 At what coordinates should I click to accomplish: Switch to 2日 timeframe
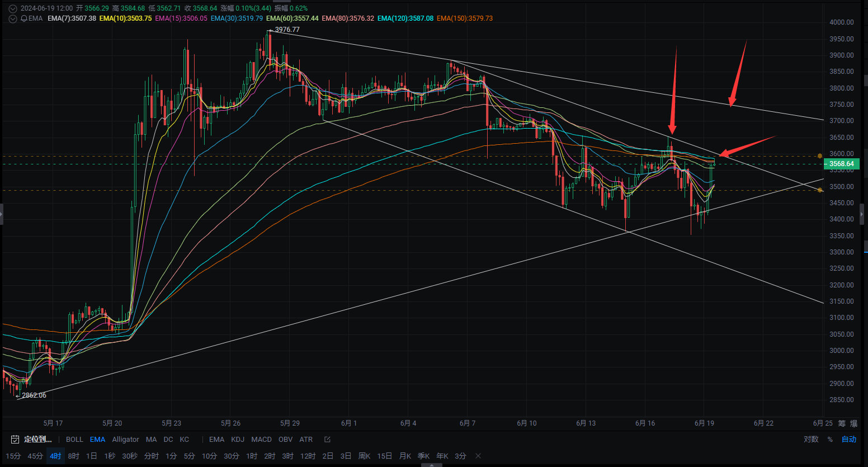tap(328, 456)
